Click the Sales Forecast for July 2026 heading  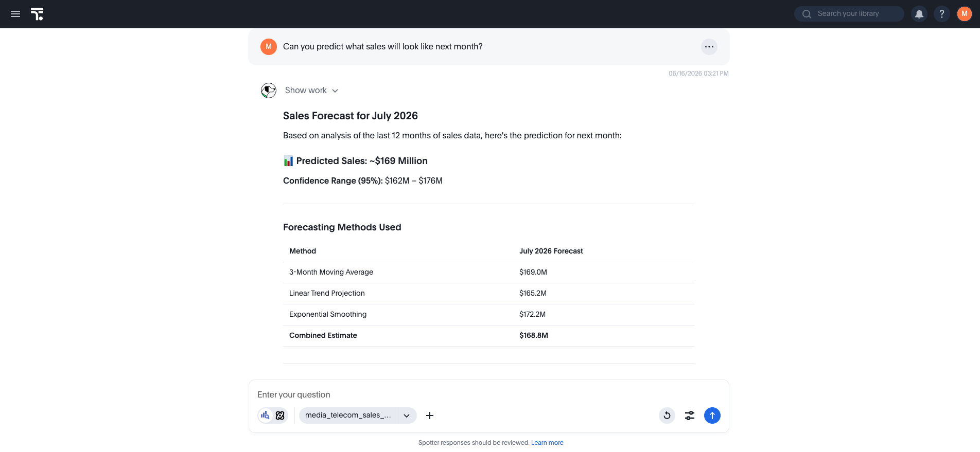351,116
